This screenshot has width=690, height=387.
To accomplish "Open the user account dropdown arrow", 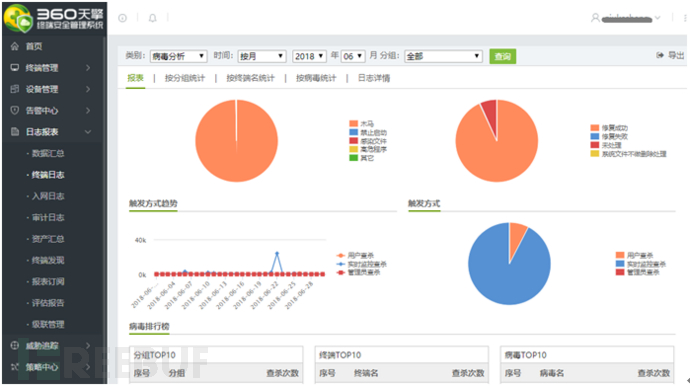I will point(657,18).
